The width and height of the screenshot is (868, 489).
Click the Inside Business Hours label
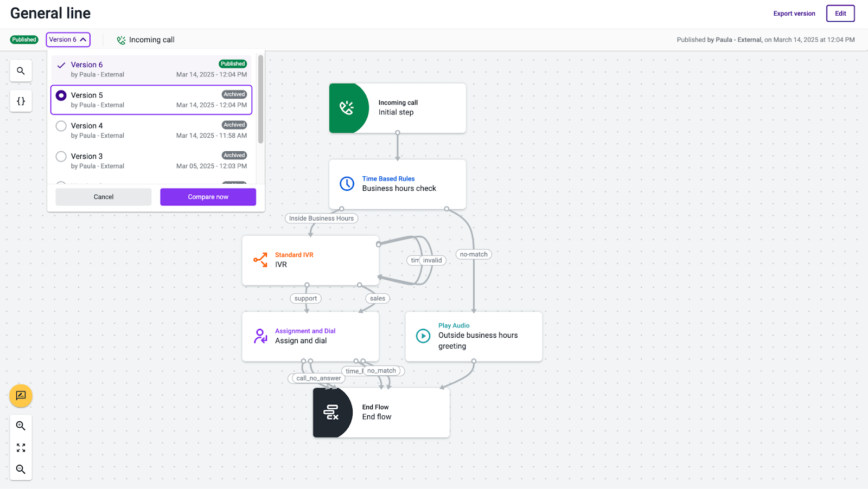tap(321, 218)
